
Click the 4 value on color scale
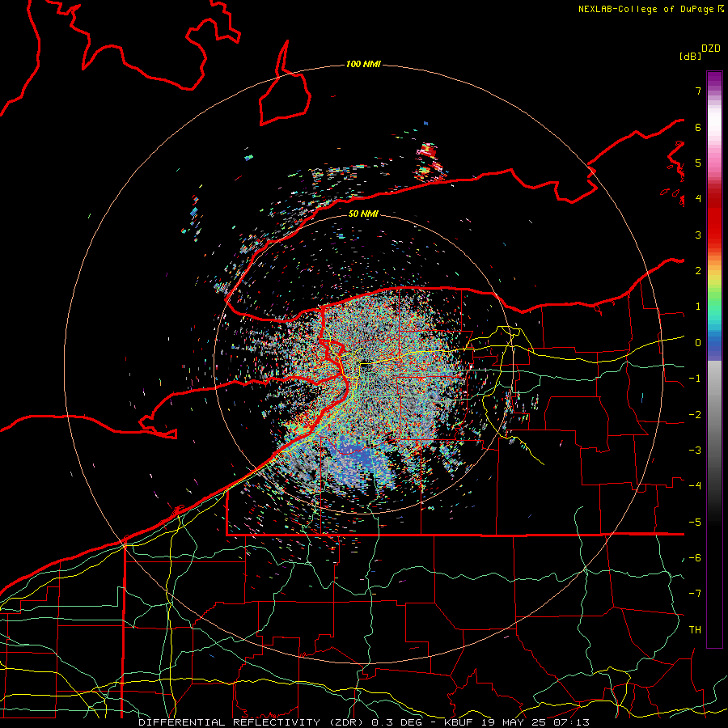(x=698, y=199)
